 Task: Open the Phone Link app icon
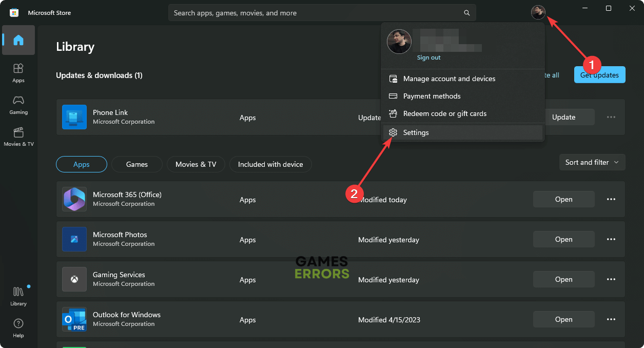pyautogui.click(x=74, y=117)
